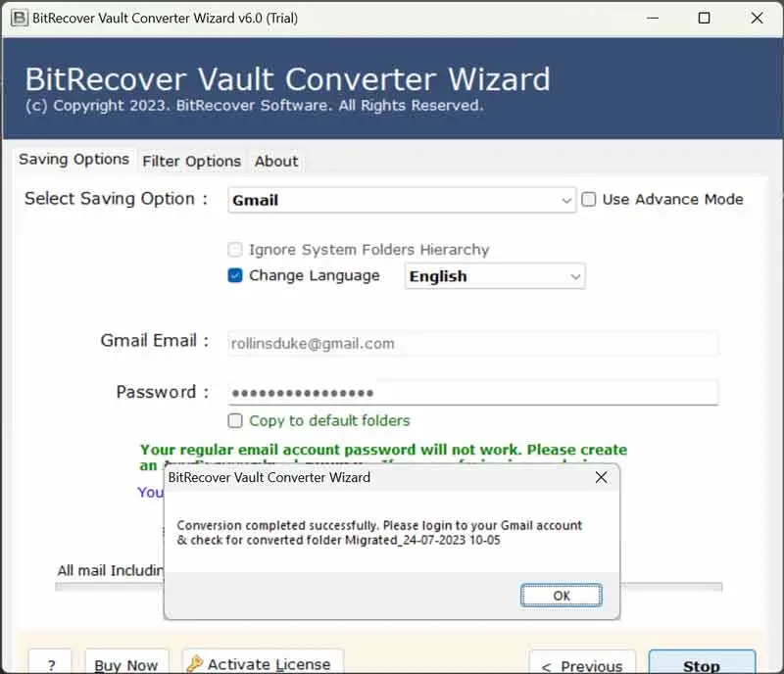The image size is (784, 674).
Task: Close the conversion completed dialog
Action: click(602, 477)
